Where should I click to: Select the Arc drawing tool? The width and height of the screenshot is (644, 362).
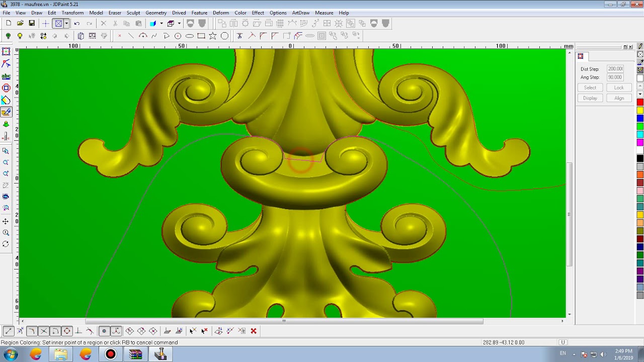pos(143,36)
